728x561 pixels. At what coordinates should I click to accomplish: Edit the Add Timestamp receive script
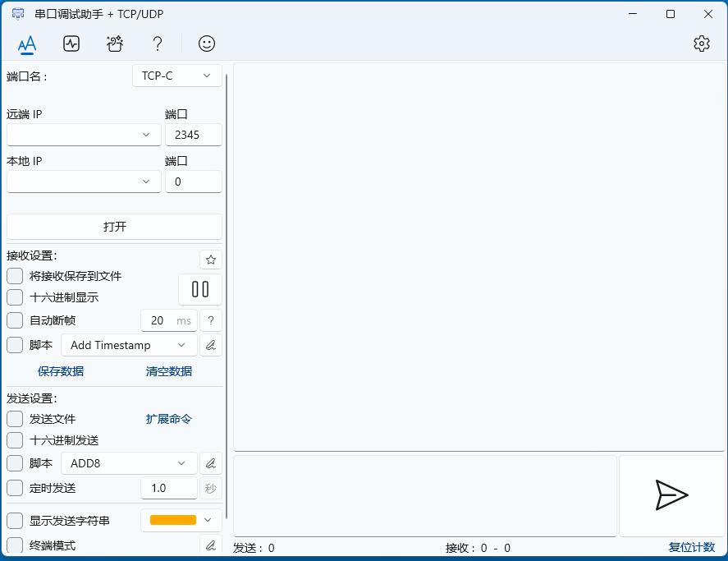point(211,345)
